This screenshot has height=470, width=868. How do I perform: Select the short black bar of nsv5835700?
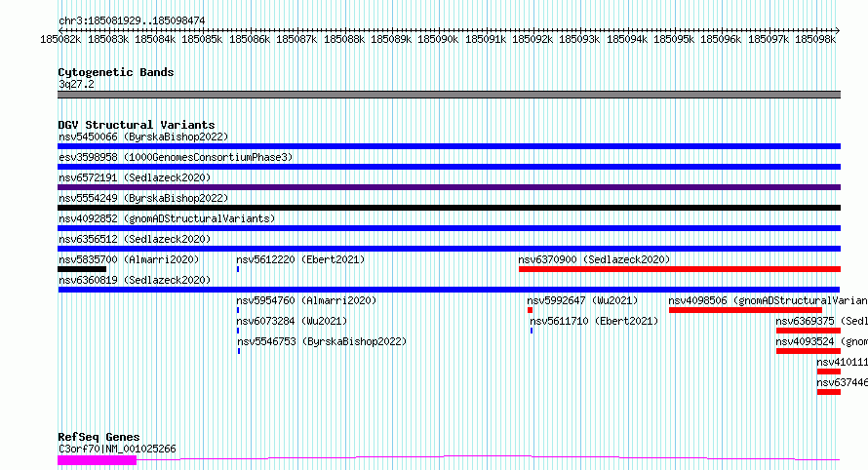pos(82,269)
